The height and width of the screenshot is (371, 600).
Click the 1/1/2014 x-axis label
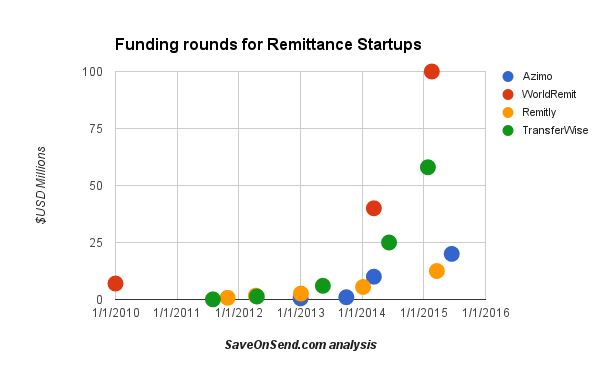tap(362, 313)
